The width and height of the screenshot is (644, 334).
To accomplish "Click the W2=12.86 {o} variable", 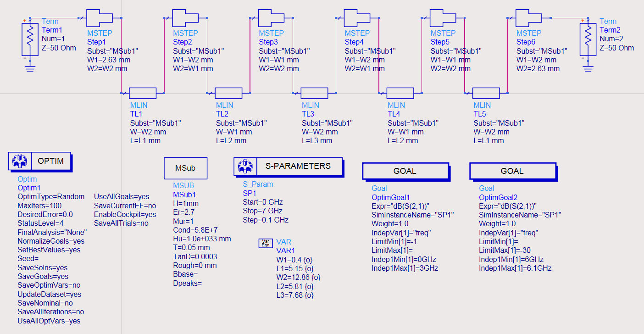I will [298, 278].
